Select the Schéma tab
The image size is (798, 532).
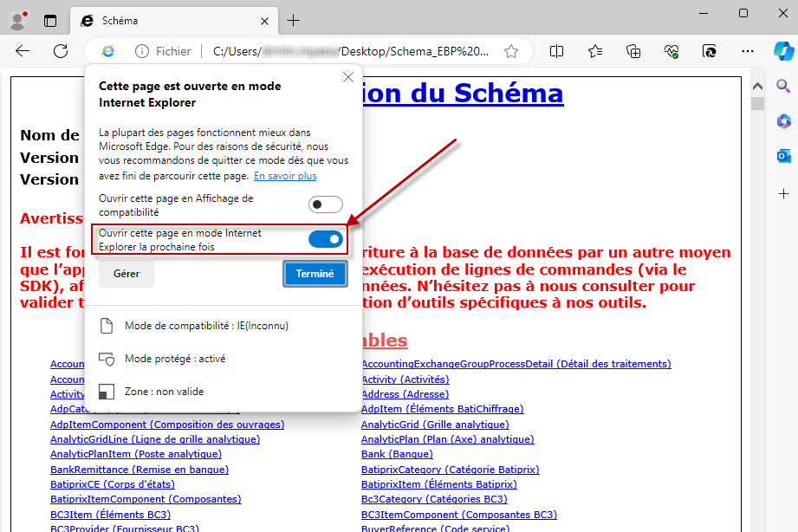(174, 21)
